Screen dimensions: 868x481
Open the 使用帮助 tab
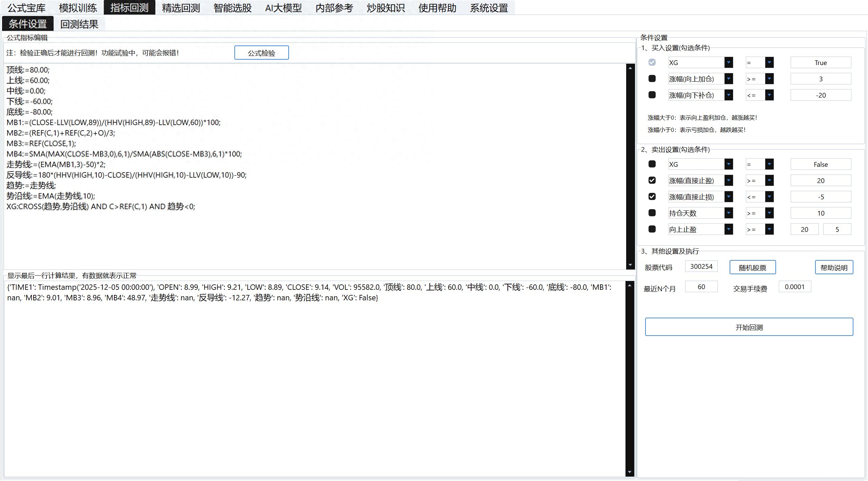[x=438, y=7]
